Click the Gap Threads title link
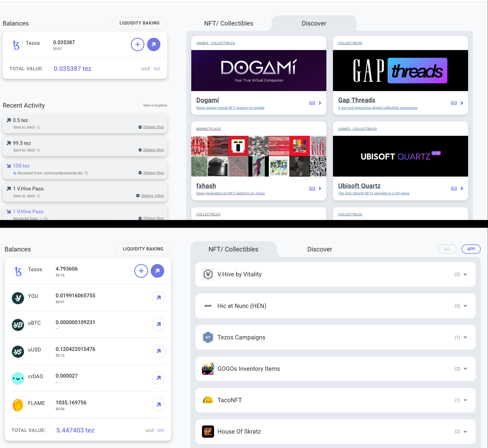Screen dimensions: 488x448 357,100
